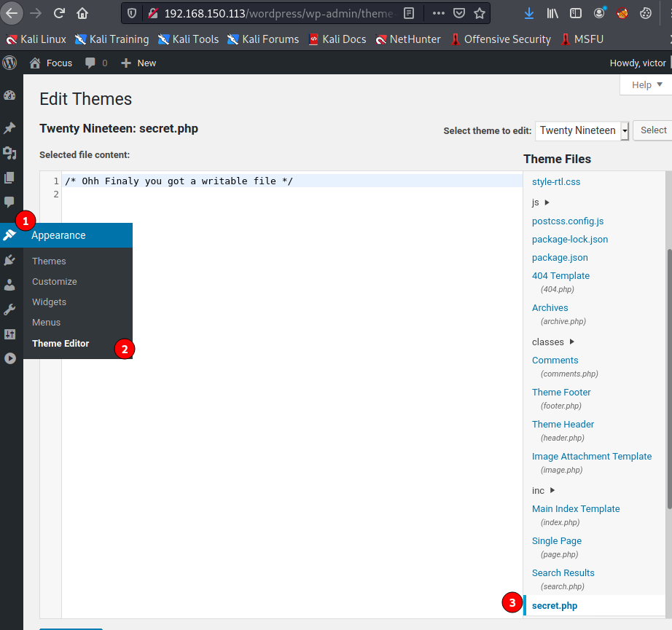Image resolution: width=672 pixels, height=630 pixels.
Task: Click the WordPress logo in admin bar
Action: (x=9, y=63)
